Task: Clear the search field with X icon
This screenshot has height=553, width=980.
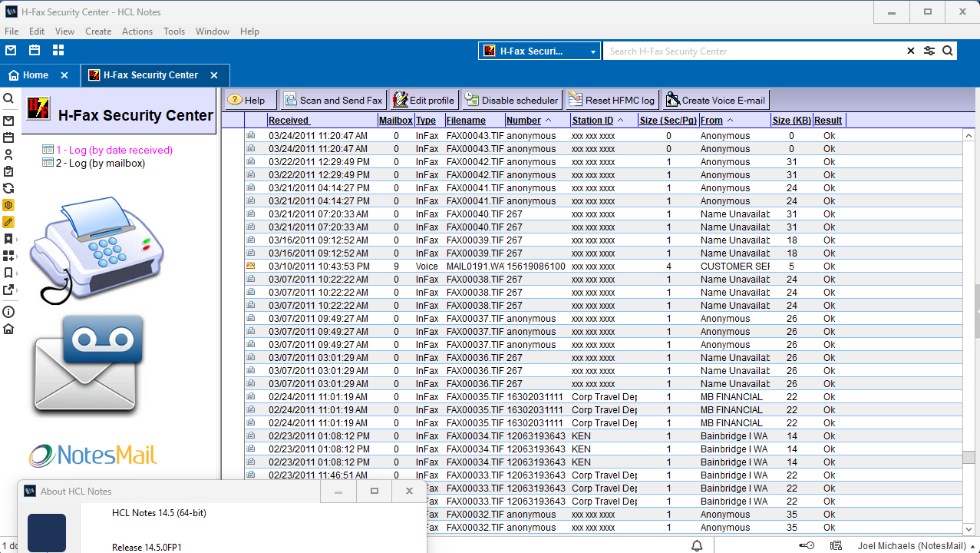Action: click(x=911, y=51)
